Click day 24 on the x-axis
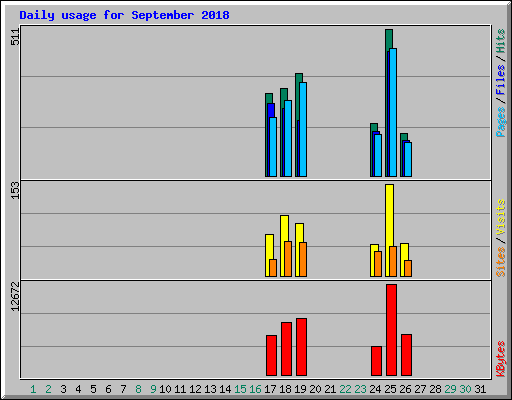 [x=375, y=389]
